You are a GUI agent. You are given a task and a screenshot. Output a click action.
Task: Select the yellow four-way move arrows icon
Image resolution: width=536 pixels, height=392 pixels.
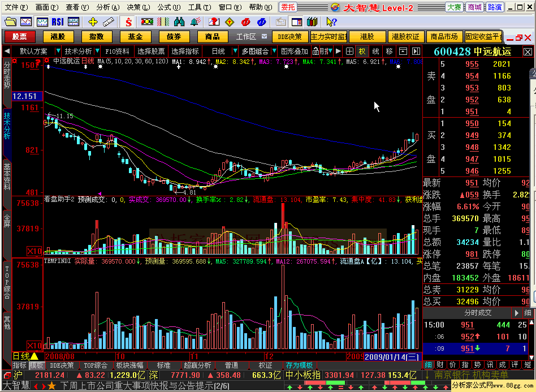point(93,22)
